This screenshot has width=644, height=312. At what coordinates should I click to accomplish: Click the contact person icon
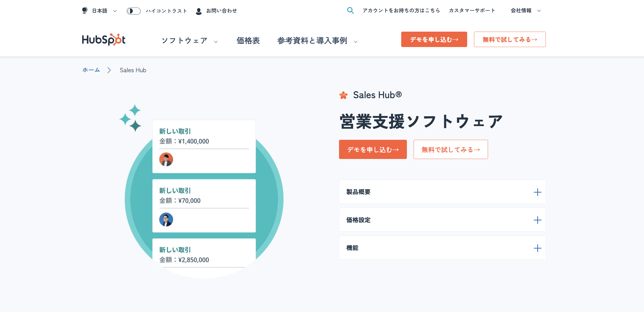199,11
